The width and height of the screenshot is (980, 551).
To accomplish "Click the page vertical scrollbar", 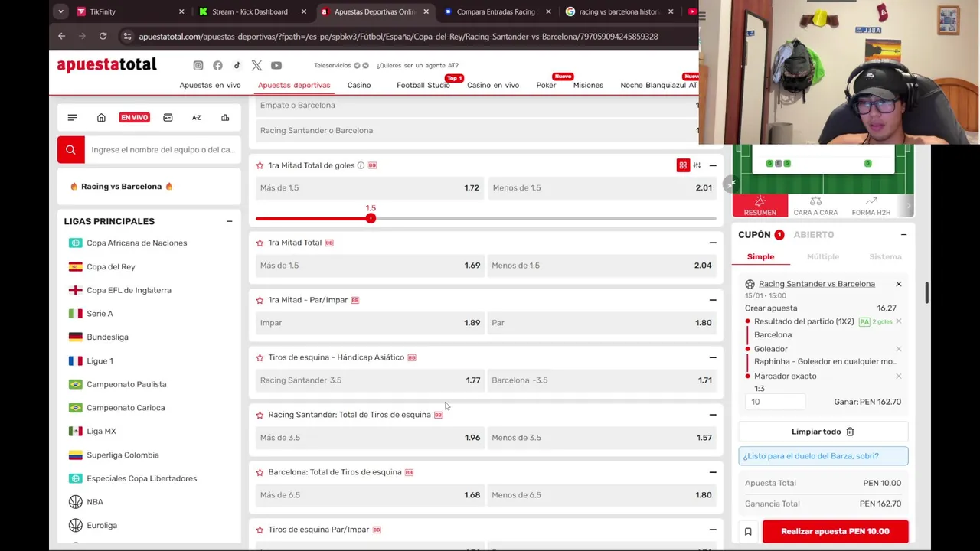I will [x=927, y=292].
